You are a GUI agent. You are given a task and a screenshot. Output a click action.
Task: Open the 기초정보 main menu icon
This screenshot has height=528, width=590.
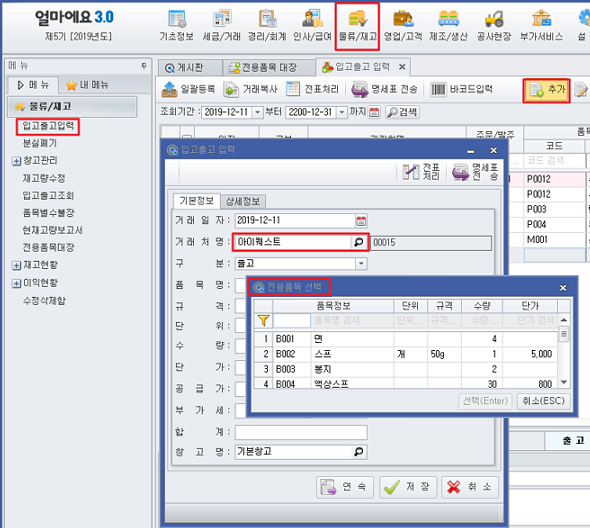coord(176,25)
